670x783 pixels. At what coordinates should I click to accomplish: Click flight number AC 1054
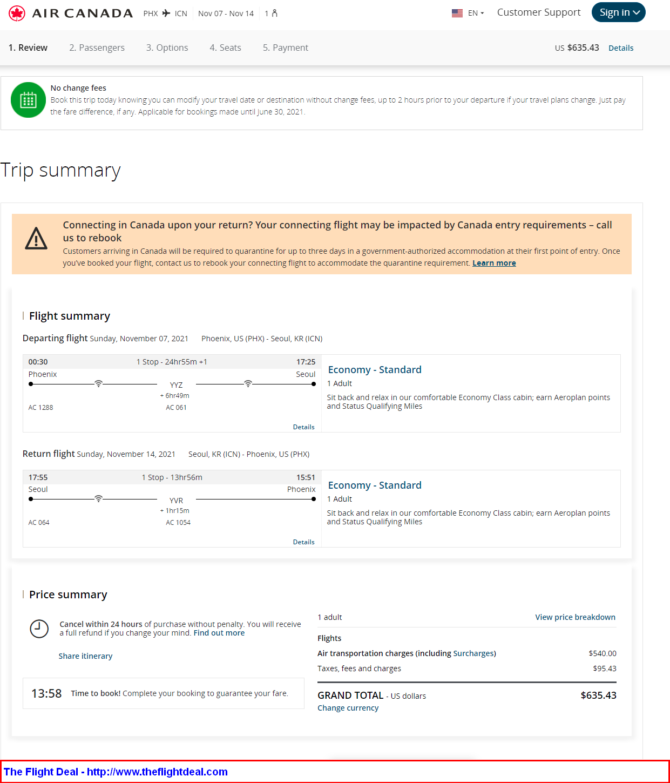click(x=178, y=522)
